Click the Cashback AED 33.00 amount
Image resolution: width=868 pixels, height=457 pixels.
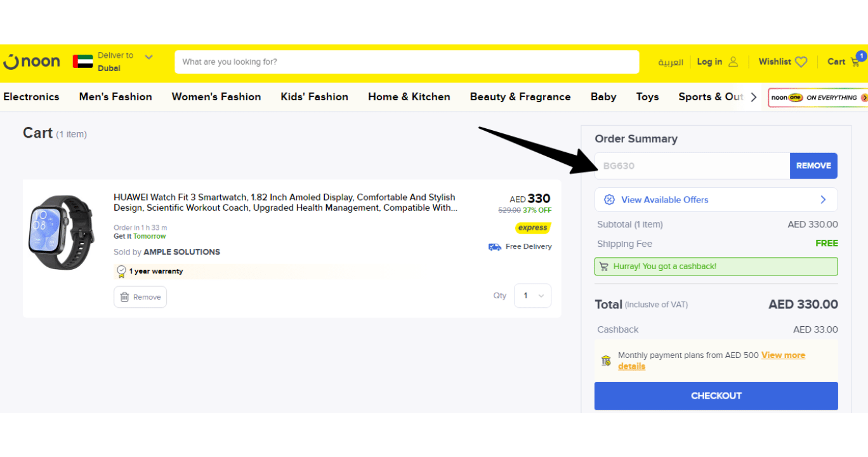815,329
